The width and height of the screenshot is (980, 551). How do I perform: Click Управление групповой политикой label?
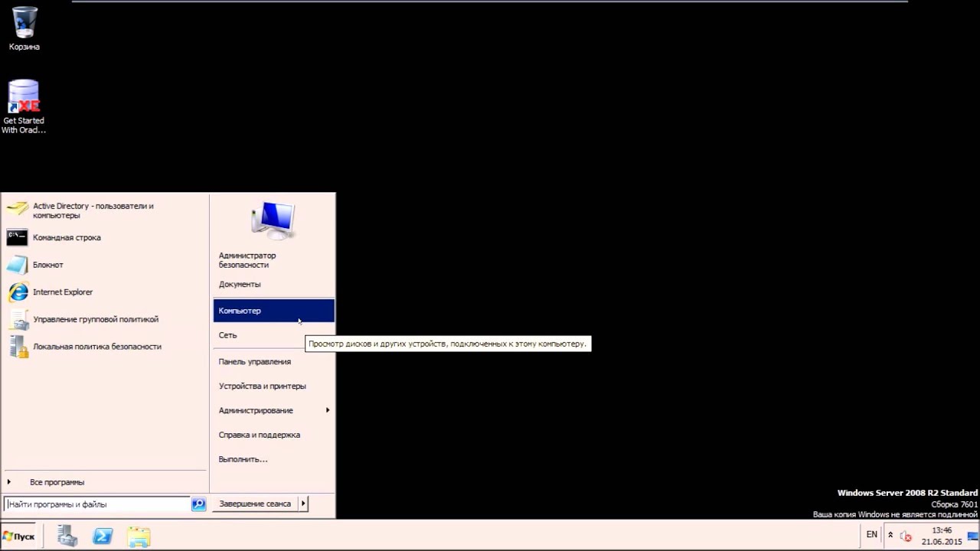tap(96, 319)
